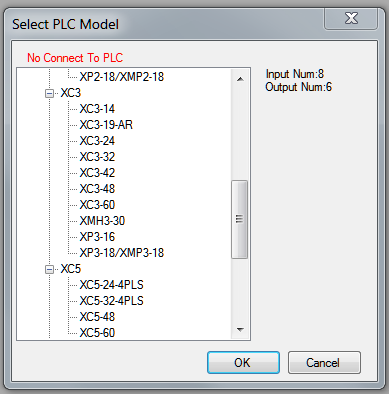Confirm selection with the OK button
The width and height of the screenshot is (389, 394).
pyautogui.click(x=243, y=362)
